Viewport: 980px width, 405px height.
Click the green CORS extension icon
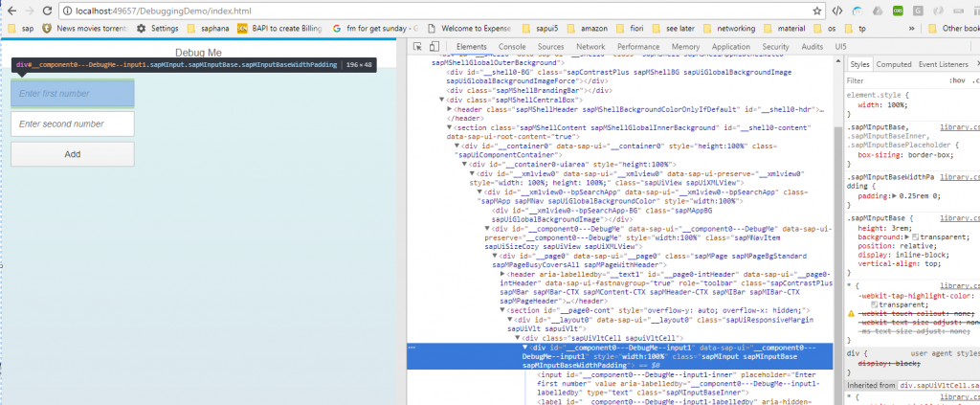coord(898,11)
